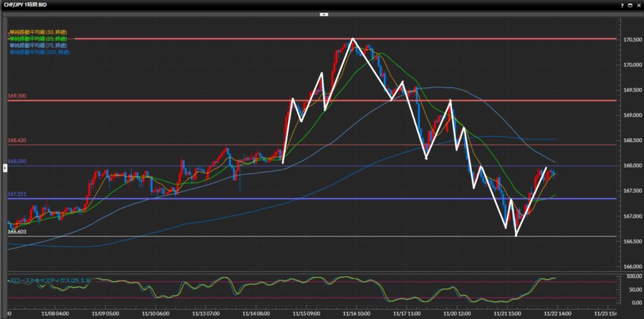Click the 75-period moving average label
Image resolution: width=644 pixels, height=319 pixels.
click(39, 45)
